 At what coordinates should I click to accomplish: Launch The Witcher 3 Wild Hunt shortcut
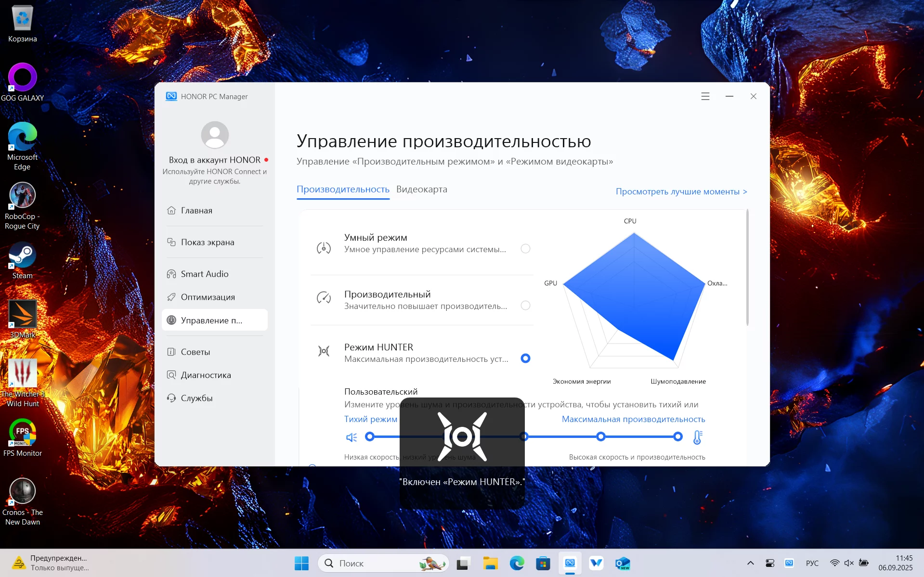23,383
